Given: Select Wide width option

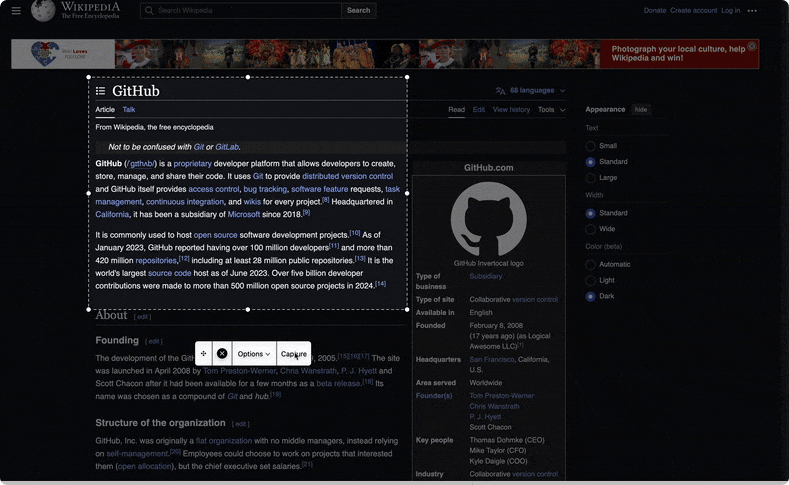Looking at the screenshot, I should tap(591, 229).
